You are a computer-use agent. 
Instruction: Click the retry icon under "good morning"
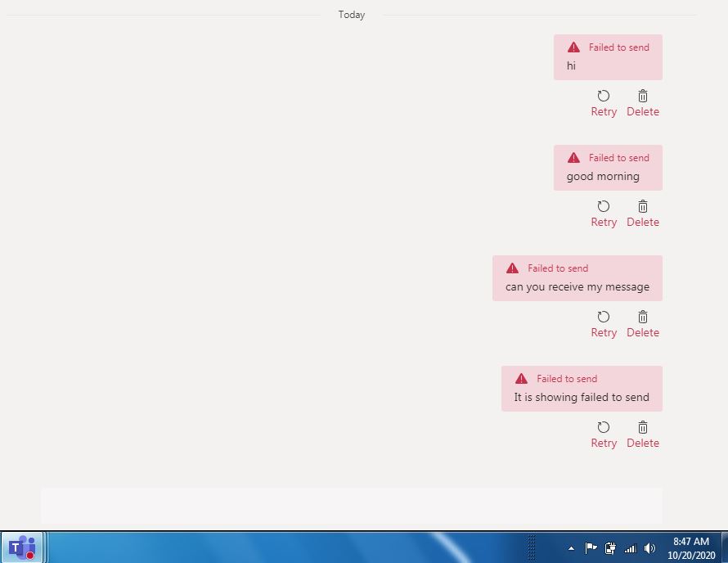point(603,206)
